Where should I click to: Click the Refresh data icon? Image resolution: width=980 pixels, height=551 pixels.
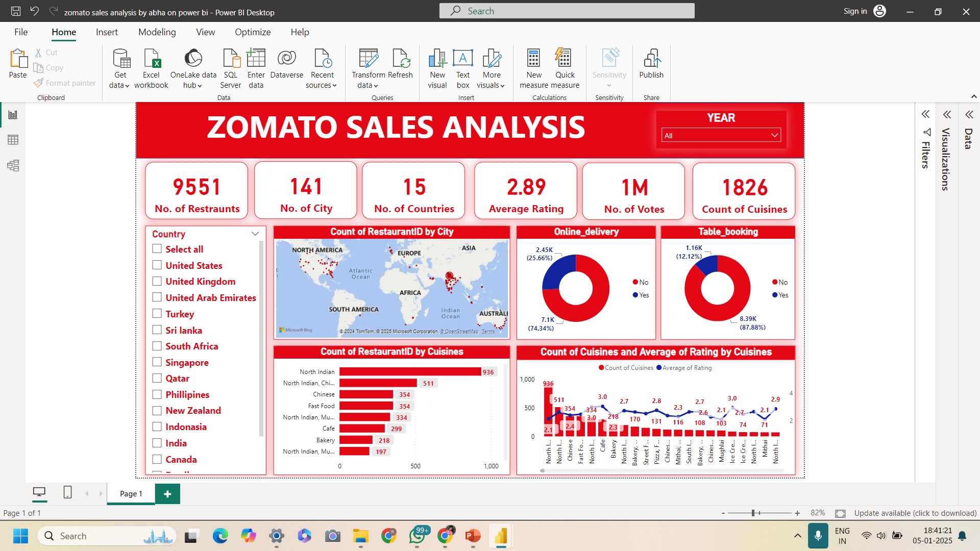pos(400,58)
